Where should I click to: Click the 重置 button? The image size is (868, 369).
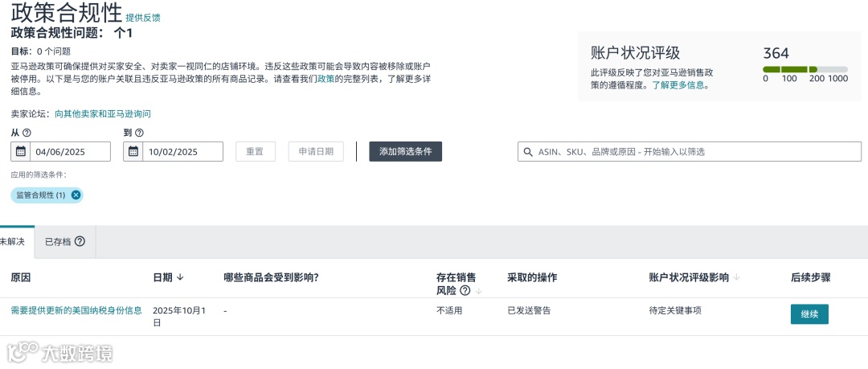point(256,152)
